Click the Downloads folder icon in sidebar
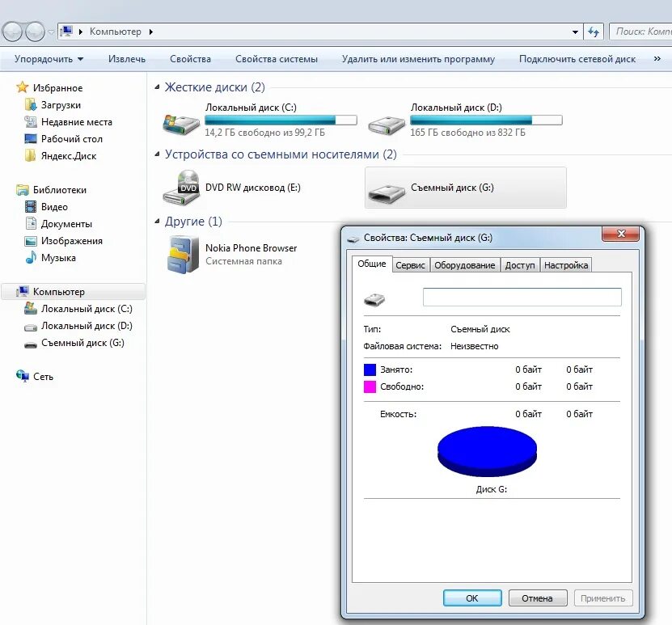 (x=31, y=104)
